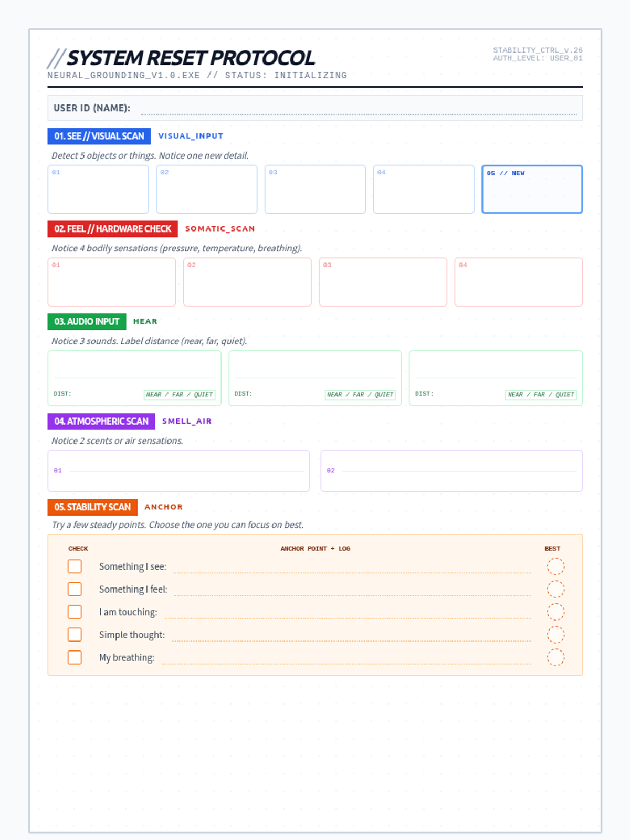This screenshot has height=840, width=630.
Task: Click first sound's NEAR / FAR / QUIET selector
Action: (x=180, y=395)
